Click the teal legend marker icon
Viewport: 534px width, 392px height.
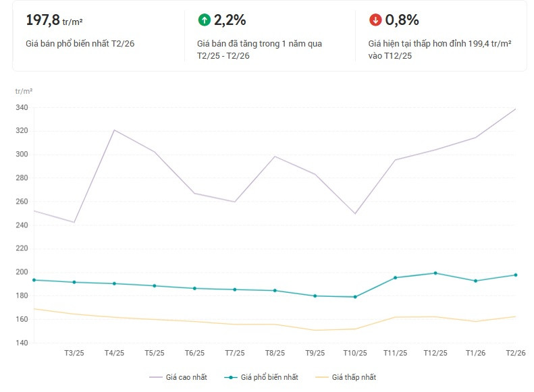[x=231, y=377]
